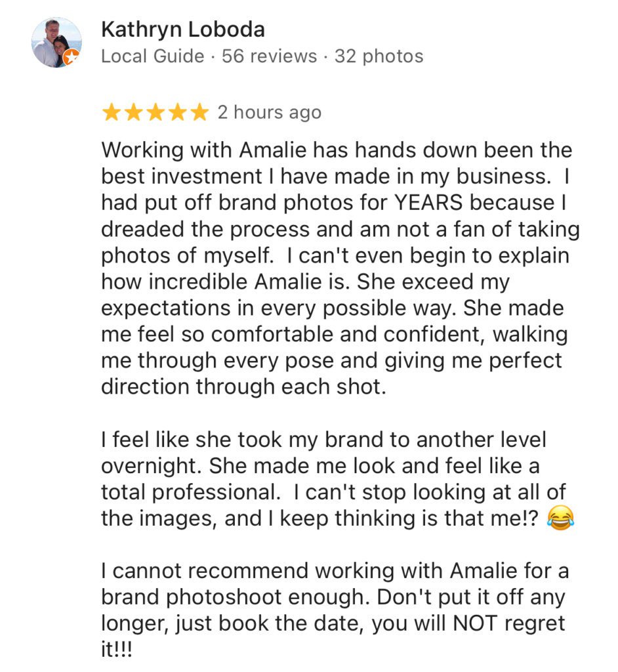
Task: Open the "32 photos" count
Action: [x=379, y=56]
